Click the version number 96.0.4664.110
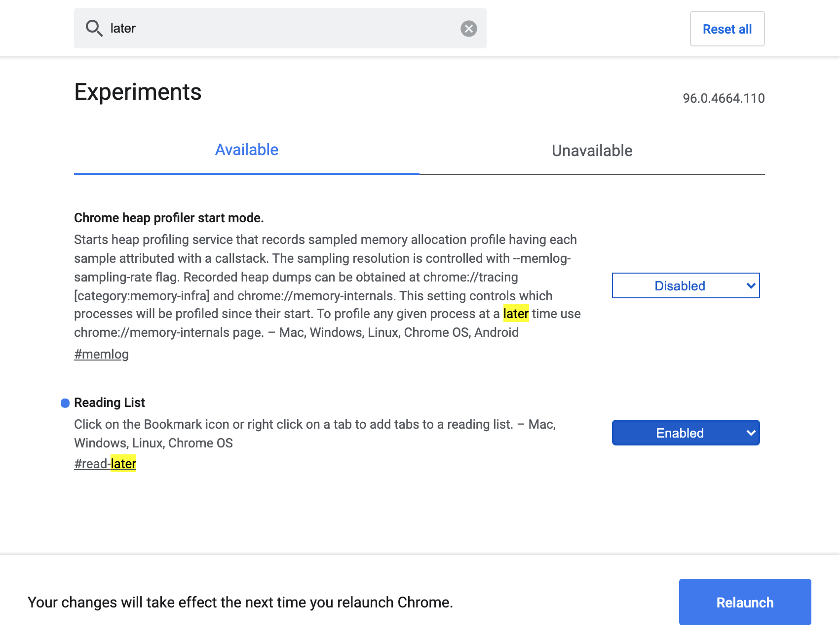 click(724, 98)
